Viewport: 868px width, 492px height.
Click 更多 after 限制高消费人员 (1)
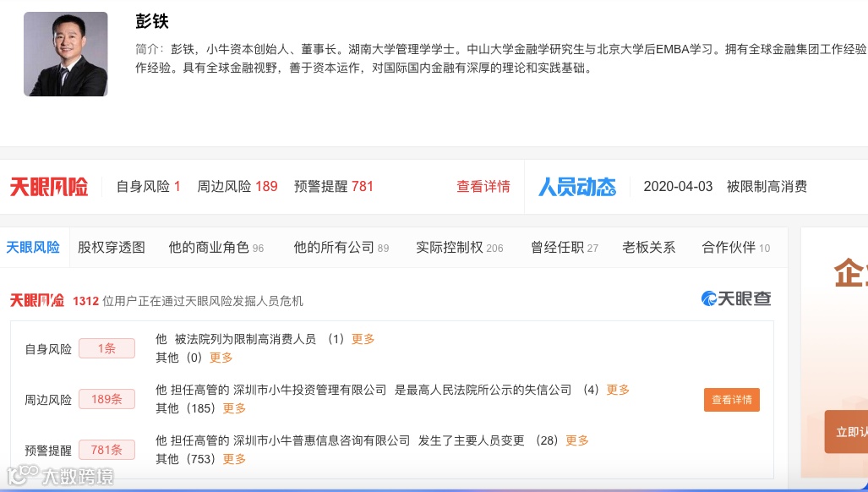point(363,339)
